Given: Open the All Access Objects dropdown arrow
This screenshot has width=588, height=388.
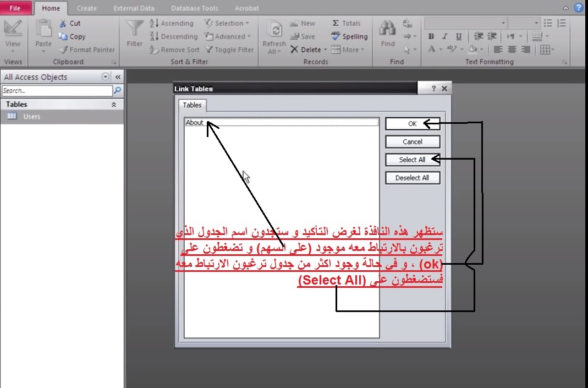Looking at the screenshot, I should pos(106,77).
